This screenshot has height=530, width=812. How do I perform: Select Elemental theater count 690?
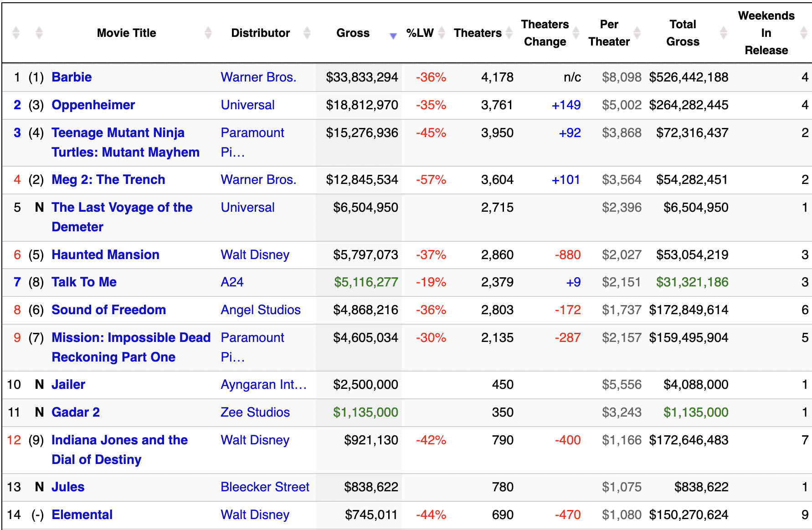coord(503,515)
